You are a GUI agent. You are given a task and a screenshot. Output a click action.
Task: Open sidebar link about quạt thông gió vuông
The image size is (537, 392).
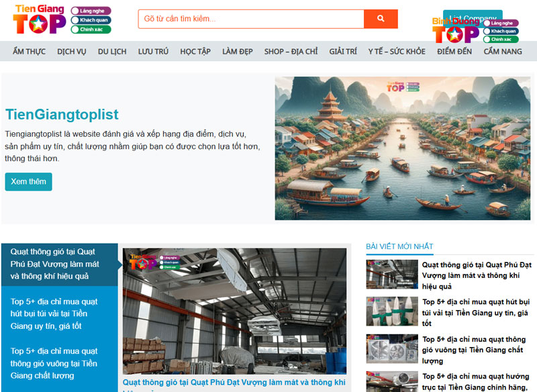(473, 350)
